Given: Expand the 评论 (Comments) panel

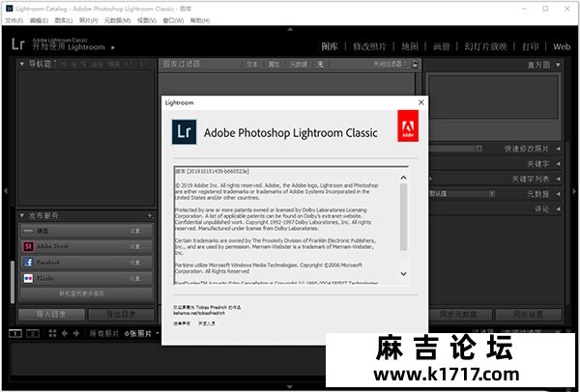Looking at the screenshot, I should point(559,210).
